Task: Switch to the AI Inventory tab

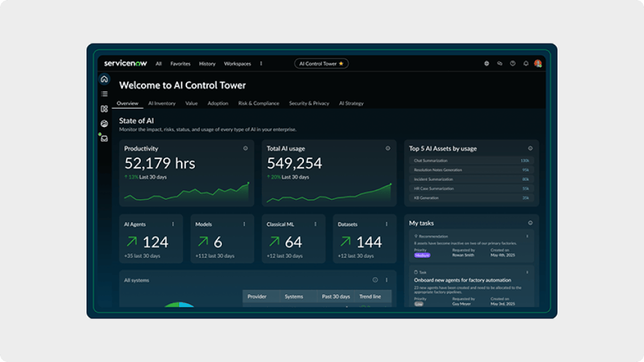Action: click(162, 103)
